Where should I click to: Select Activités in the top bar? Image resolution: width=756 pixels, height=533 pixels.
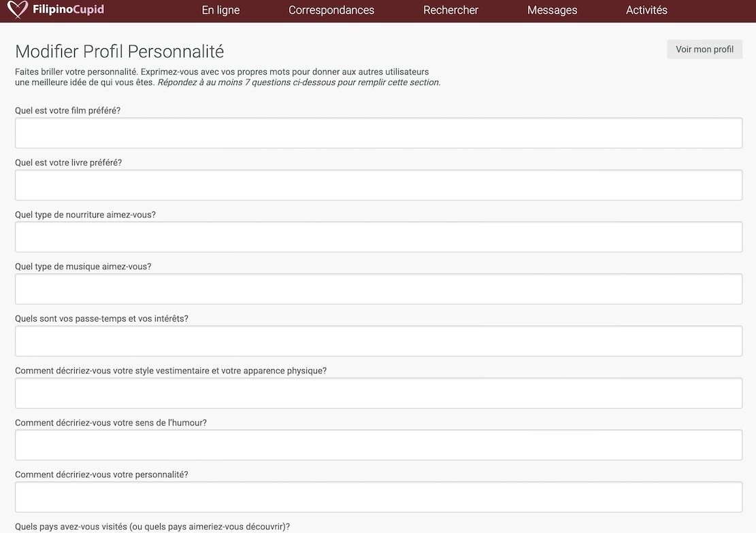[x=646, y=10]
